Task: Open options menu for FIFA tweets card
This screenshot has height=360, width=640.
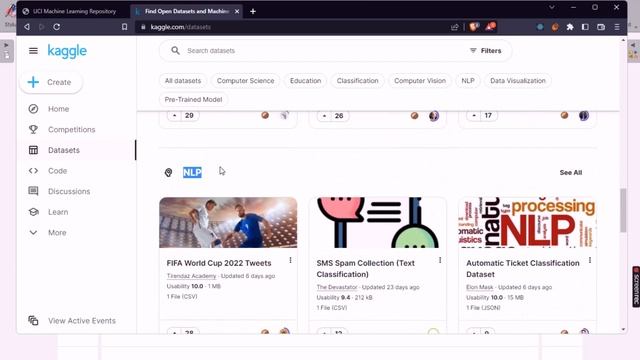Action: tap(290, 260)
